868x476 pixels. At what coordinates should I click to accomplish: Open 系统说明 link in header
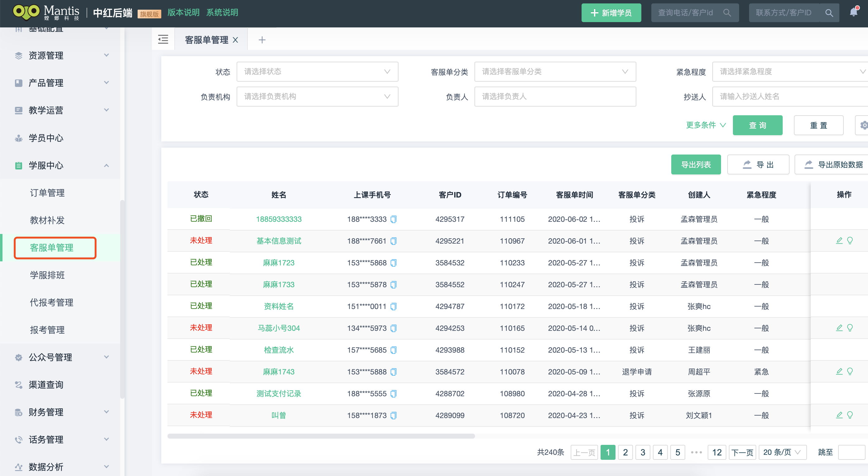point(222,12)
